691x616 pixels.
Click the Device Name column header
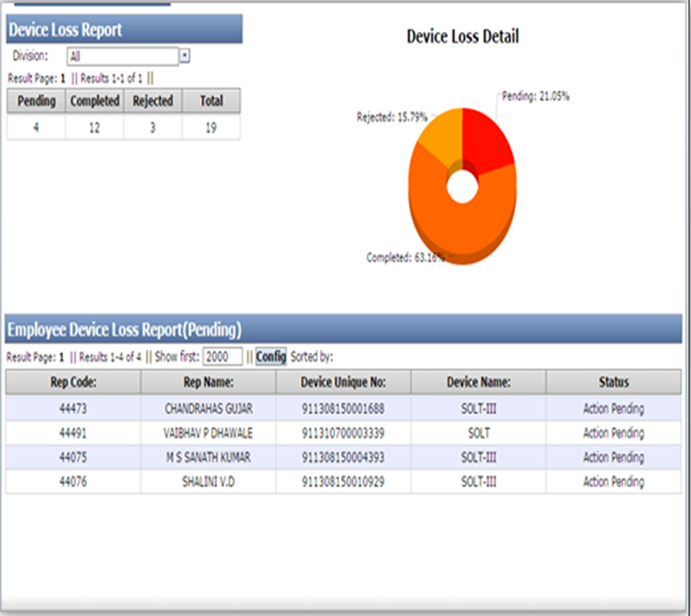pos(478,382)
